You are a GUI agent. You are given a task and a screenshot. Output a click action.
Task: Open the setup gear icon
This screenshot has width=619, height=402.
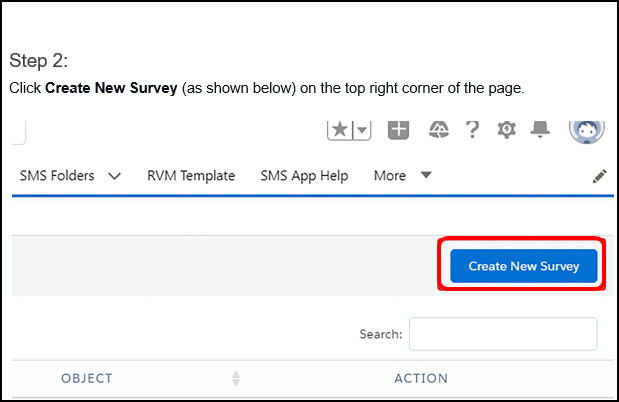507,130
